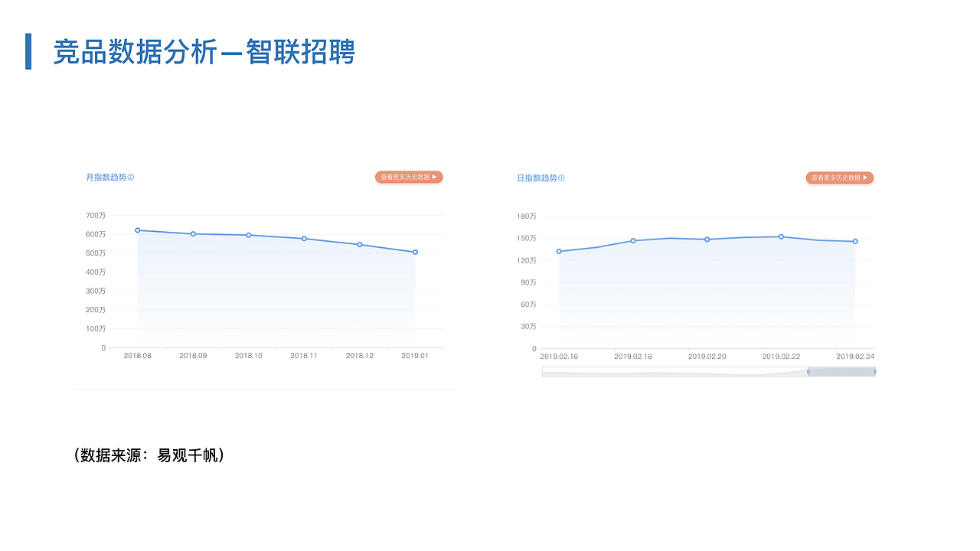Click the 700万 y-axis label
The height and width of the screenshot is (551, 980).
96,216
